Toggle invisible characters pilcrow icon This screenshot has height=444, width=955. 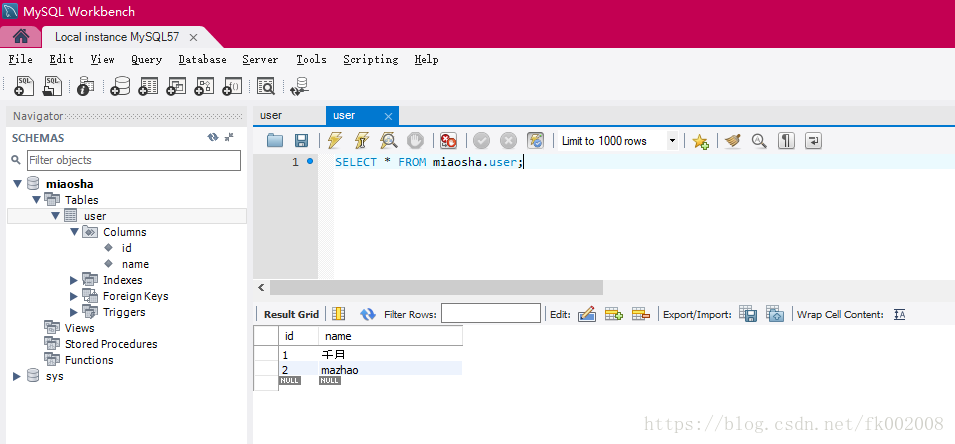[786, 141]
